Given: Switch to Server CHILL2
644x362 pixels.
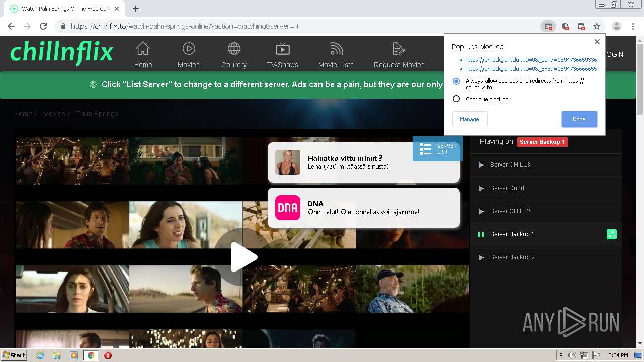Looking at the screenshot, I should pyautogui.click(x=545, y=211).
